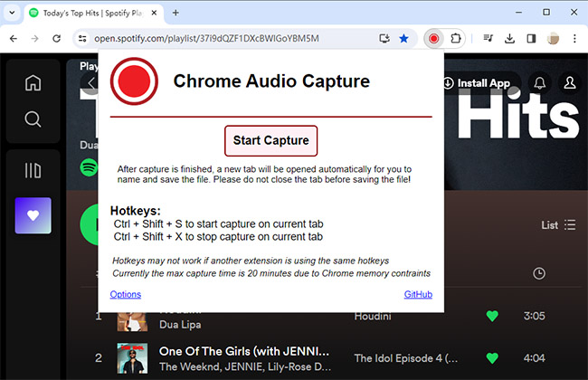Click One Of The Girls song title
588x380 pixels.
[244, 351]
